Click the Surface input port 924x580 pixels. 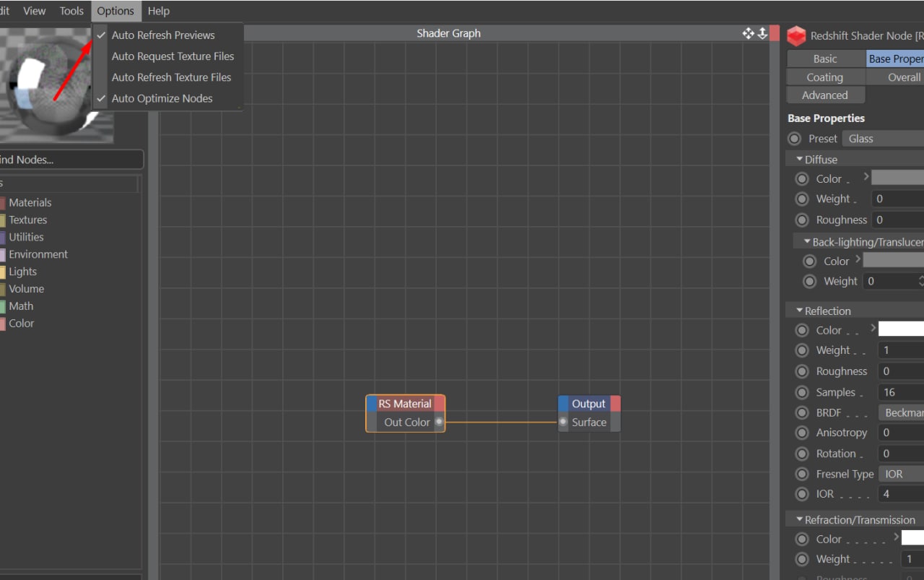(563, 423)
